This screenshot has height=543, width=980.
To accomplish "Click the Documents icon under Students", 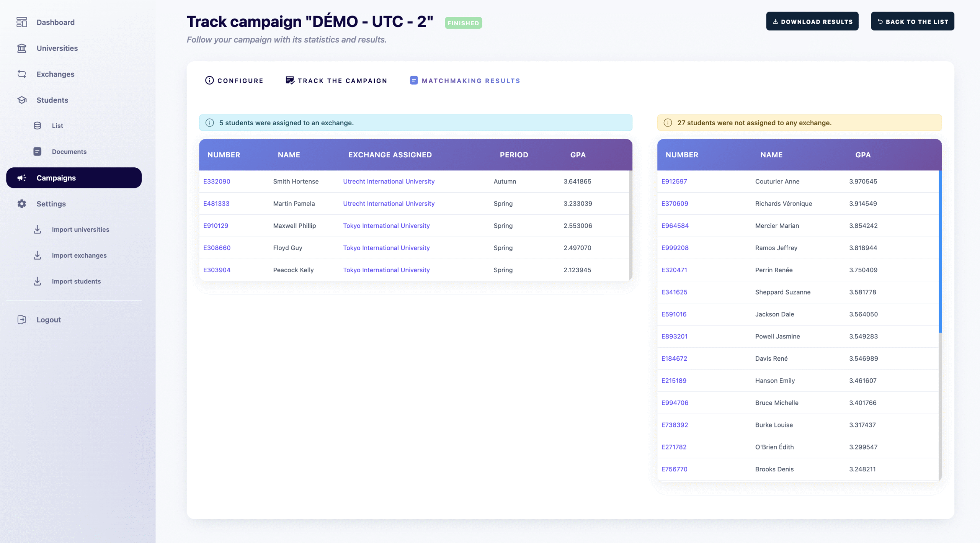I will (37, 152).
